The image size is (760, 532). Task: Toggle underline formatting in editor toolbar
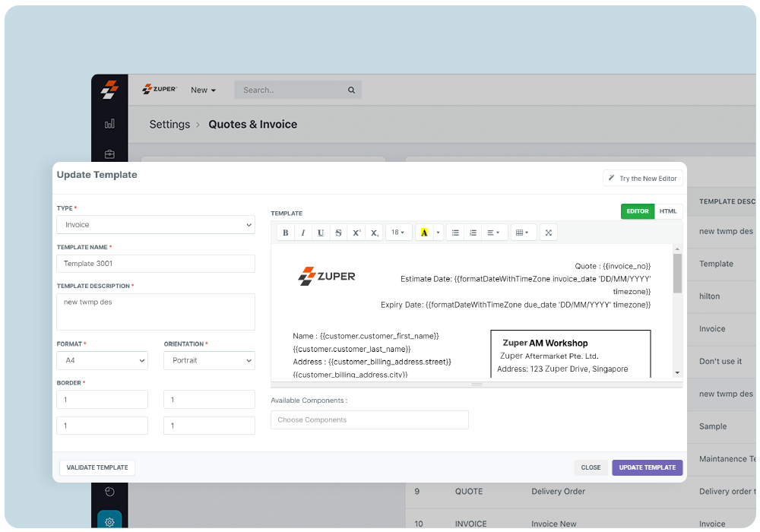(x=321, y=233)
